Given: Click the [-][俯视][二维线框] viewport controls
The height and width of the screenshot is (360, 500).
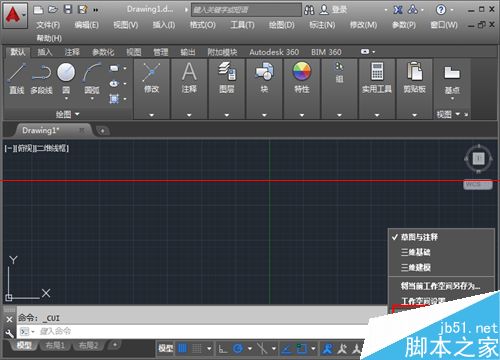Looking at the screenshot, I should [x=37, y=148].
